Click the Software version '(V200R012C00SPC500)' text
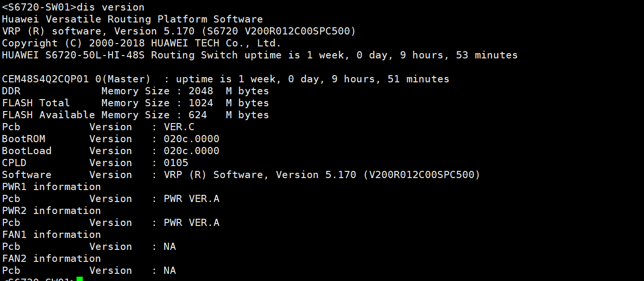This screenshot has height=281, width=644. coord(422,175)
